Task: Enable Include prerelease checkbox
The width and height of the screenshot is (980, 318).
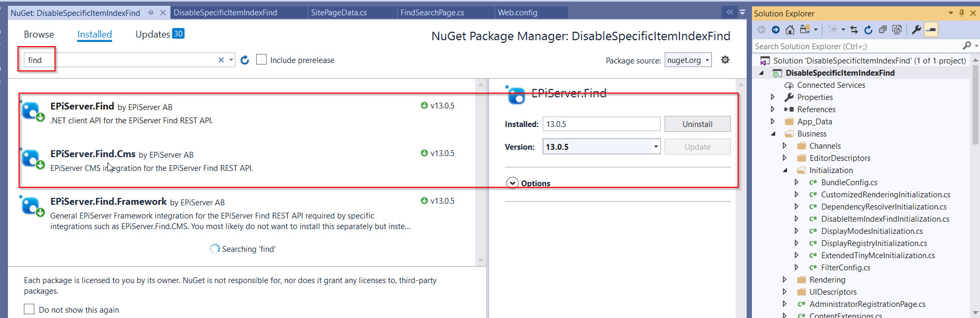Action: click(x=261, y=60)
